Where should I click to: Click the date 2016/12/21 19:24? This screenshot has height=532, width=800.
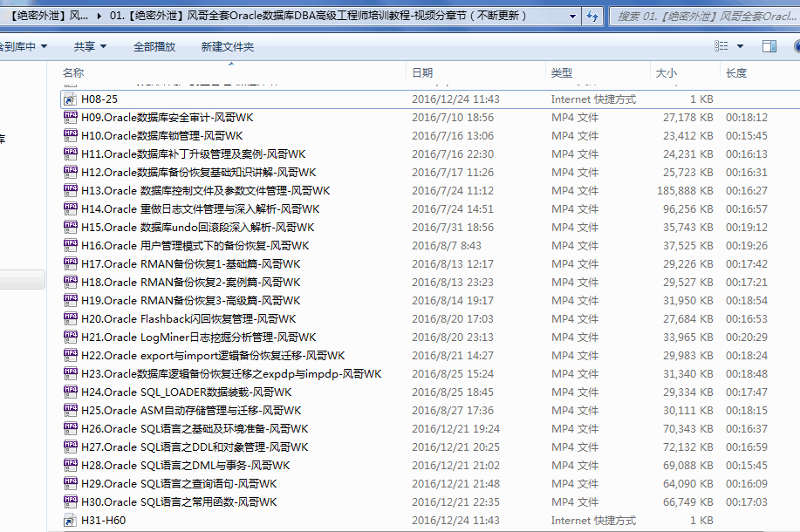coord(455,429)
